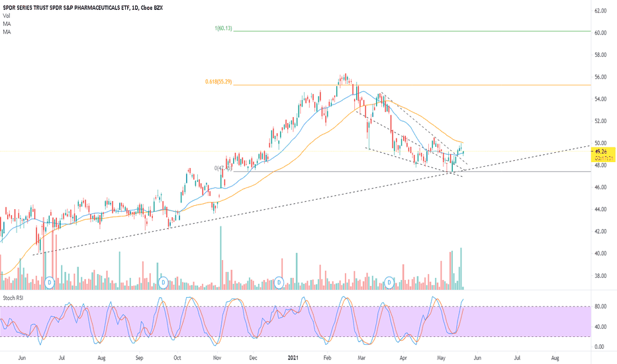The height and width of the screenshot is (364, 617).
Task: Select the 0.618(55.29) Fibonacci level label
Action: (x=218, y=82)
